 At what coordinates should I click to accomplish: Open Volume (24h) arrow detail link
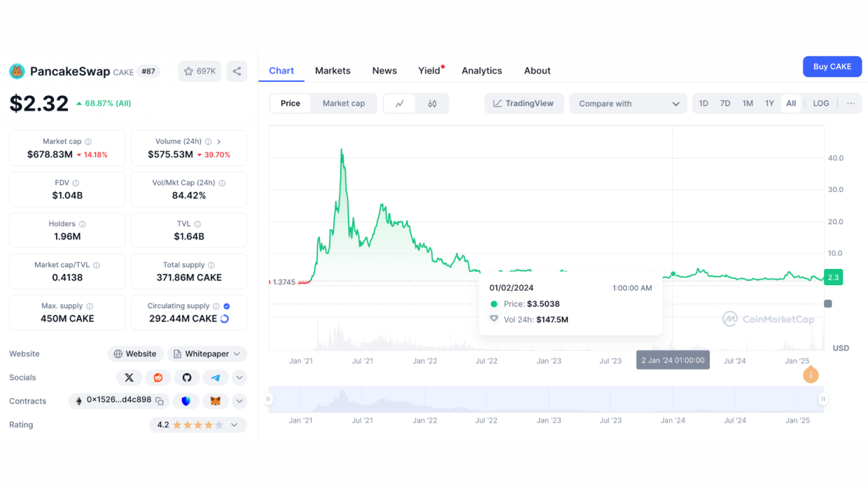219,142
